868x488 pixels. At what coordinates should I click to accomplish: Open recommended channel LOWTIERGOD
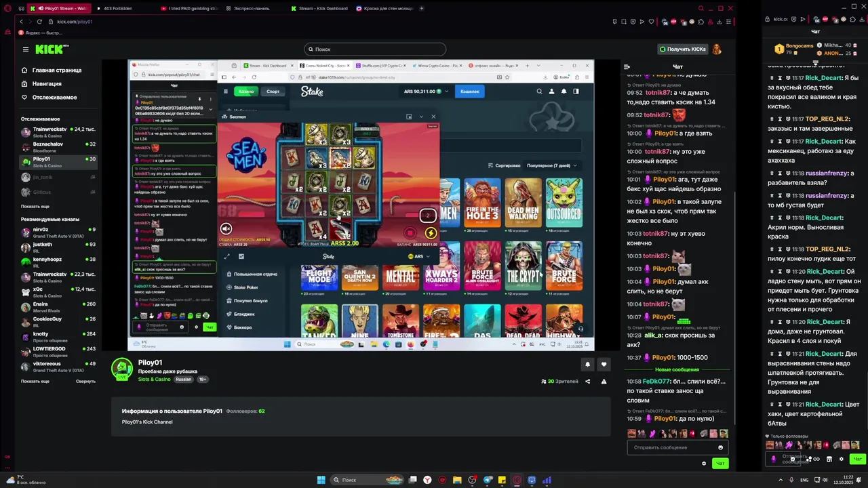pos(58,351)
